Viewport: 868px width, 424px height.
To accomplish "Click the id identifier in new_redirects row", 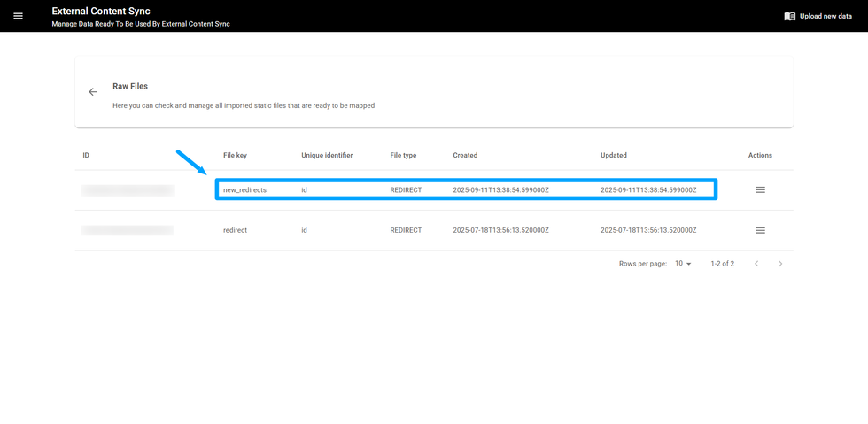I will click(x=305, y=189).
